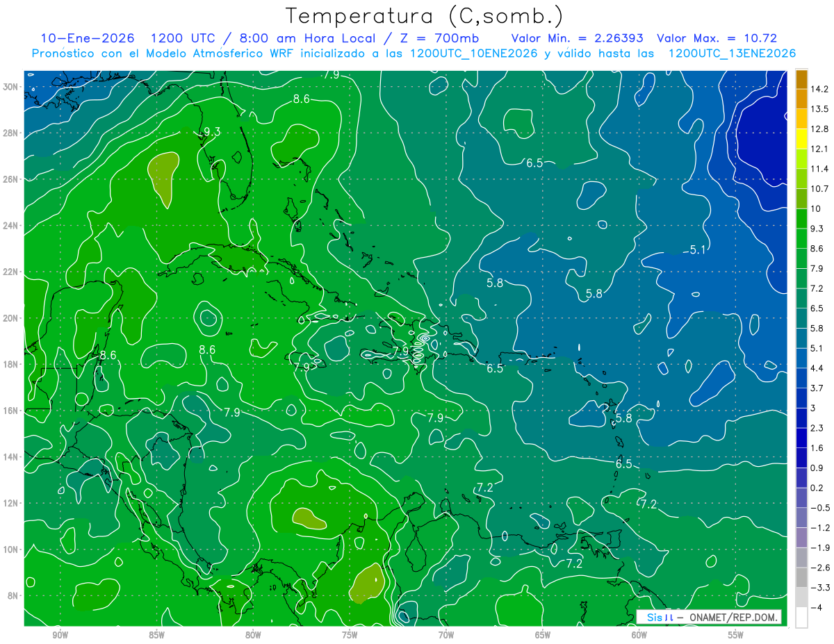Click the dark orange top band of the colorbar
Image resolution: width=834 pixels, height=644 pixels.
[801, 79]
